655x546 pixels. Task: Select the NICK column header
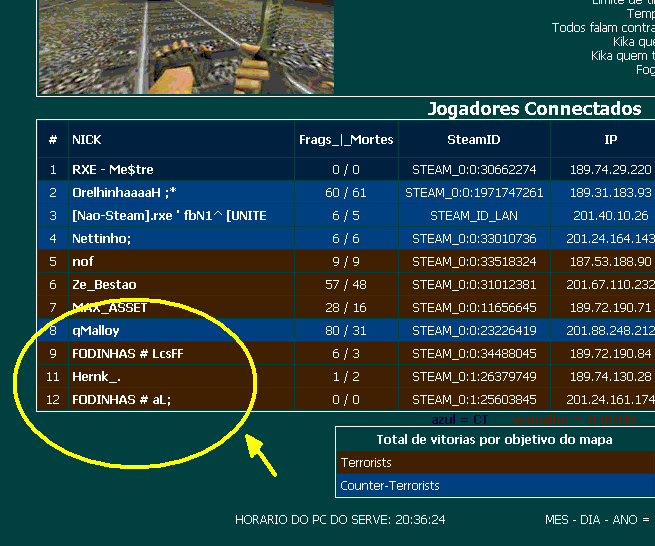87,139
